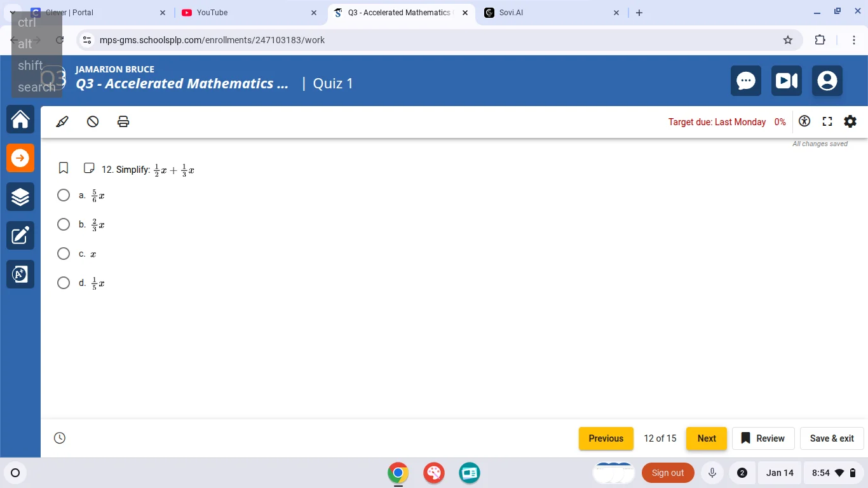
Task: Open notifications count badge
Action: (742, 473)
